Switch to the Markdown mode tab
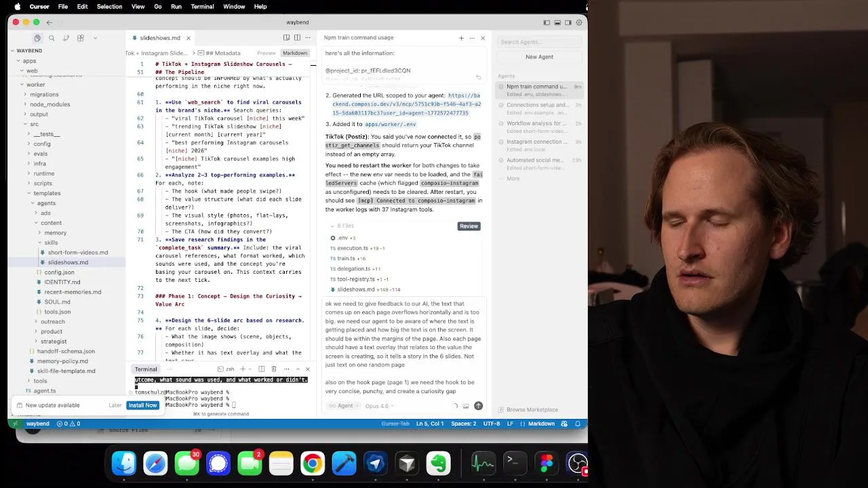This screenshot has width=868, height=488. point(295,53)
